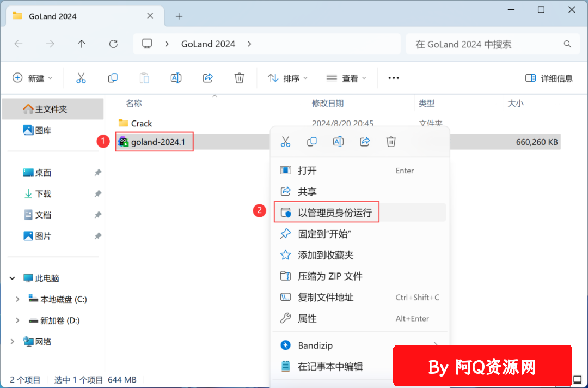588x388 pixels.
Task: Go forward with the forward arrow
Action: pos(50,44)
